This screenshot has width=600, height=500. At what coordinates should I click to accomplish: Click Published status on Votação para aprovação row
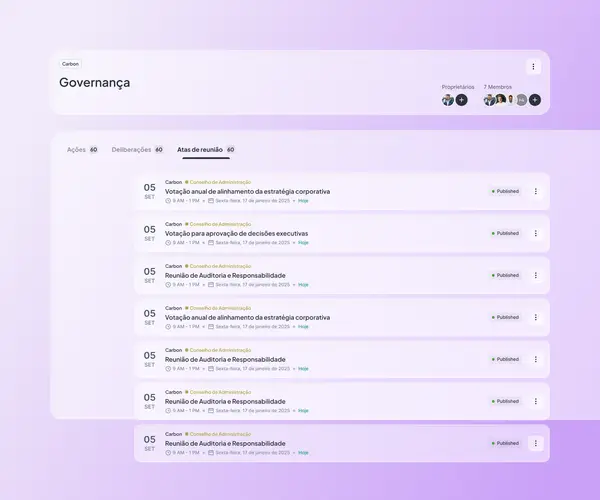(505, 233)
